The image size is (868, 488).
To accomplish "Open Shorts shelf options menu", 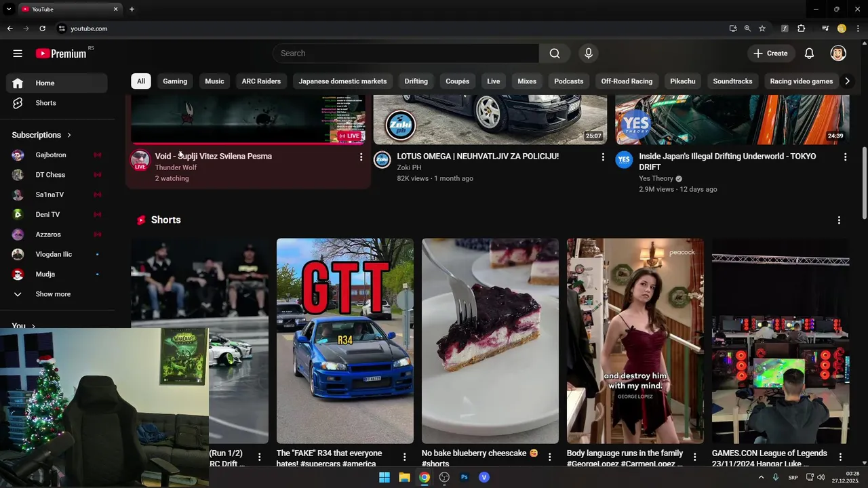I will [839, 220].
